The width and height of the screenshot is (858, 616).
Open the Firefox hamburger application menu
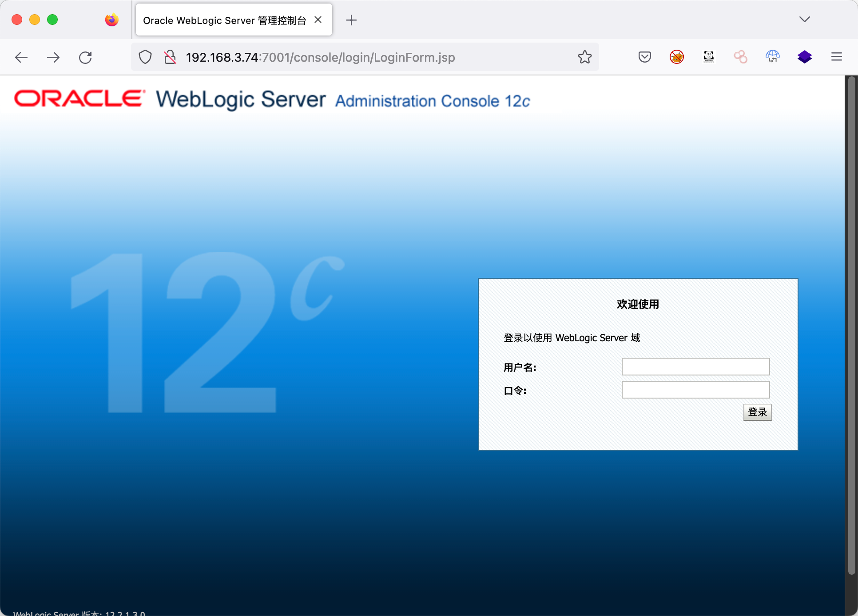[836, 57]
